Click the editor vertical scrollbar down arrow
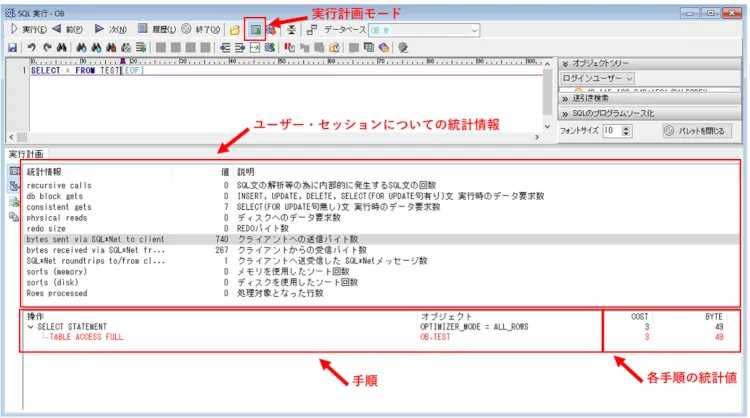This screenshot has height=418, width=750. coord(548,126)
